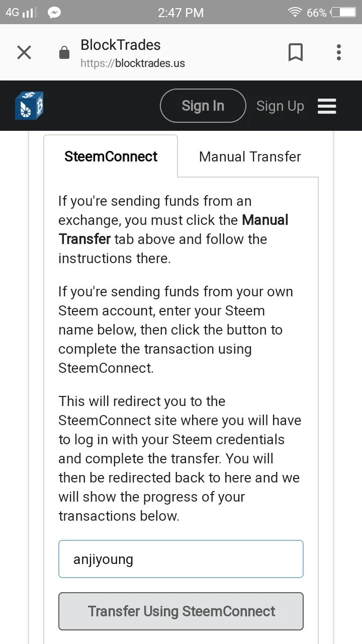The image size is (362, 644).
Task: Switch to the Manual Transfer tab
Action: [x=250, y=156]
